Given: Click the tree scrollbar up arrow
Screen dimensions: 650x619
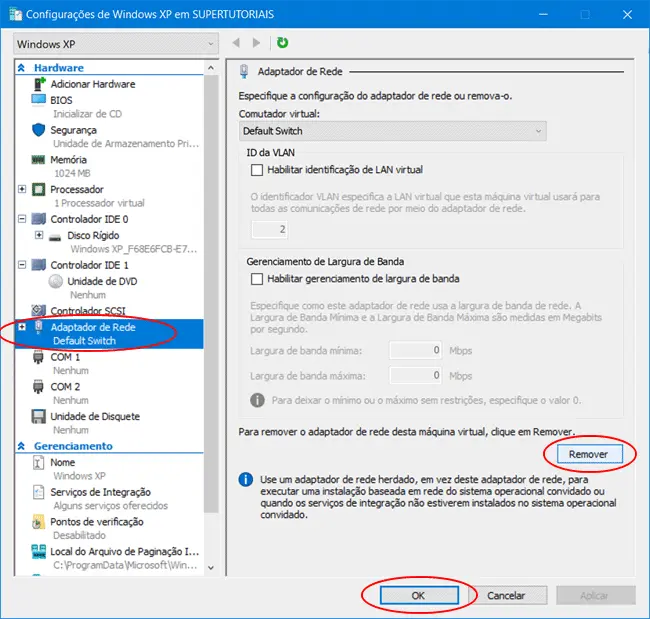Looking at the screenshot, I should pyautogui.click(x=211, y=68).
